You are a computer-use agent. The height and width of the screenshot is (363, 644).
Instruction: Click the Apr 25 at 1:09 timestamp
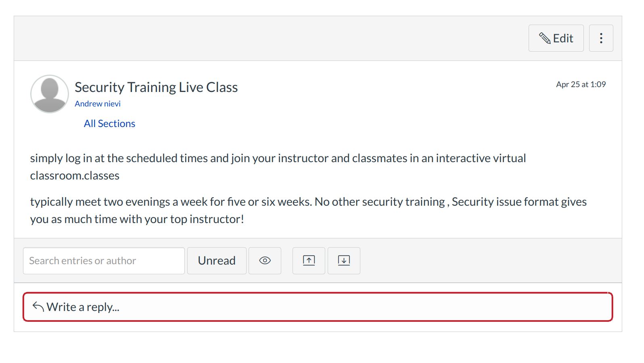coord(581,84)
